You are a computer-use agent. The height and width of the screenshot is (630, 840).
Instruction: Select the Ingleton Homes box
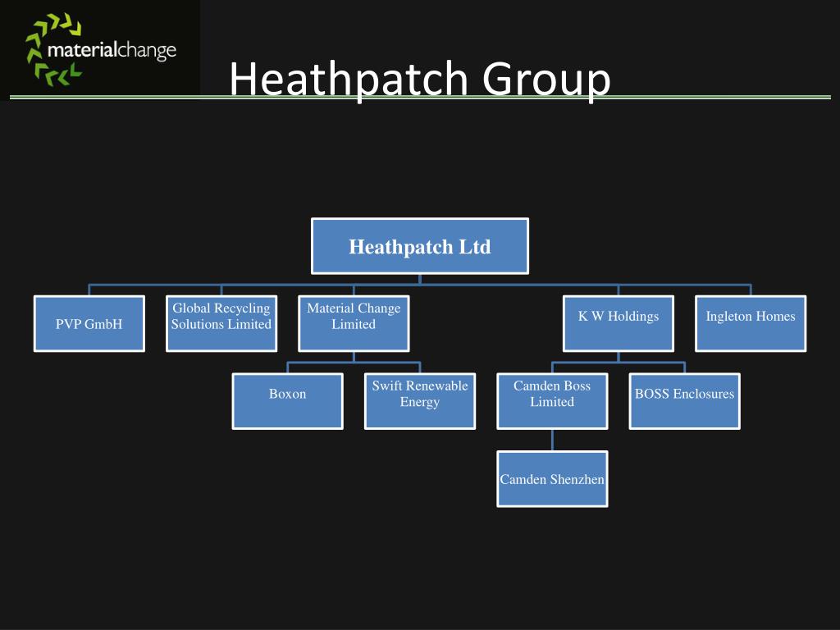(x=751, y=323)
